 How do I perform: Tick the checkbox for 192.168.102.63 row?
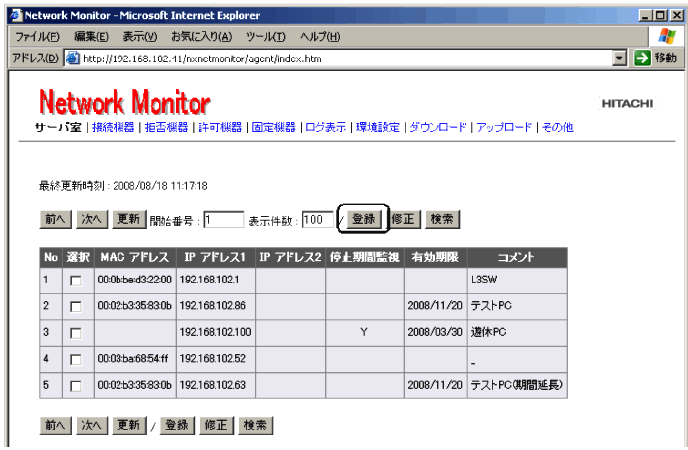click(76, 386)
